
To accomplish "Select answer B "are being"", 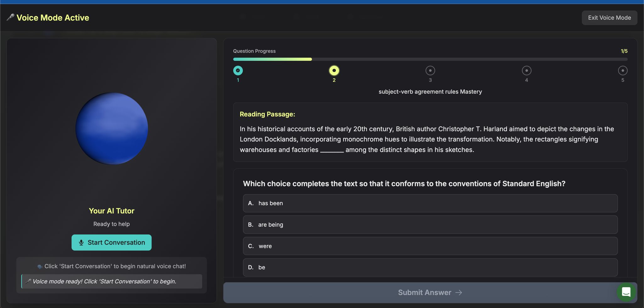I will [x=430, y=225].
